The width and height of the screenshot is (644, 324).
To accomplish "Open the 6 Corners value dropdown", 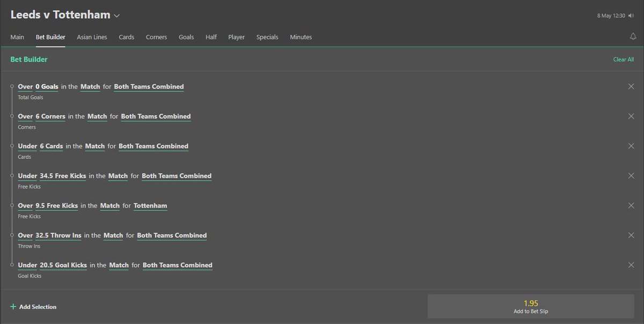I will coord(50,116).
